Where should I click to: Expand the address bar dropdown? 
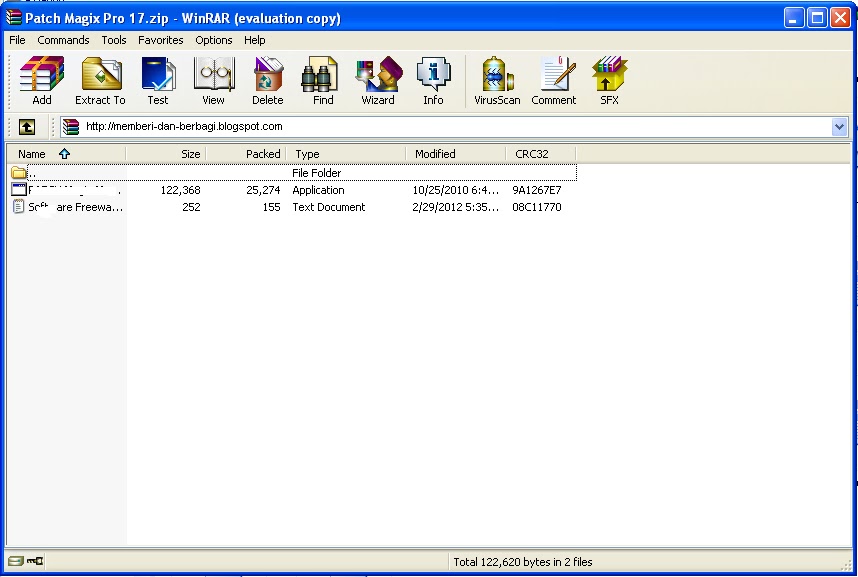[839, 127]
